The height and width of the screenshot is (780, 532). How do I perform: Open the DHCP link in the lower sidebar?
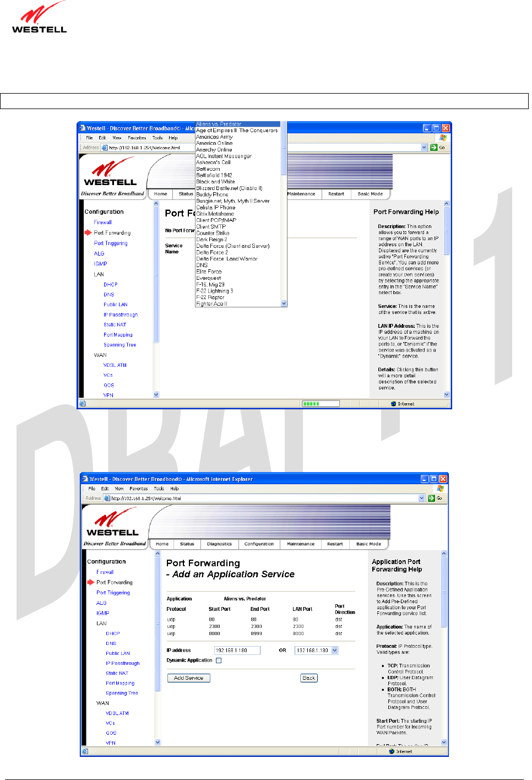pyautogui.click(x=112, y=633)
